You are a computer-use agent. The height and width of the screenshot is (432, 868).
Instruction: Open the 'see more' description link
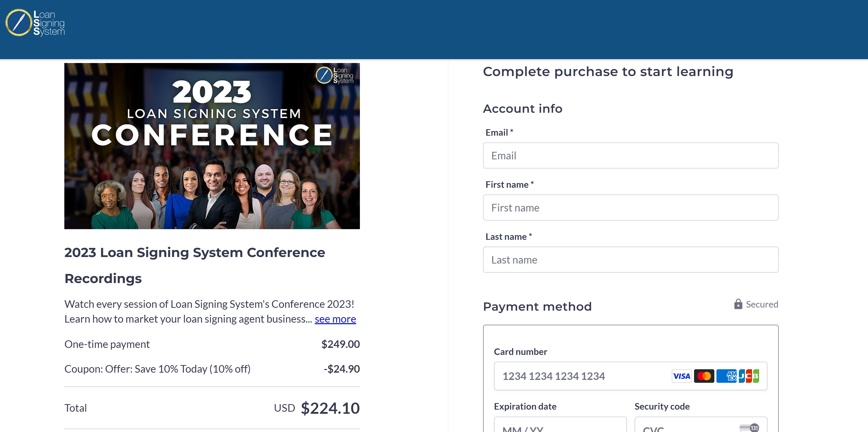(335, 319)
